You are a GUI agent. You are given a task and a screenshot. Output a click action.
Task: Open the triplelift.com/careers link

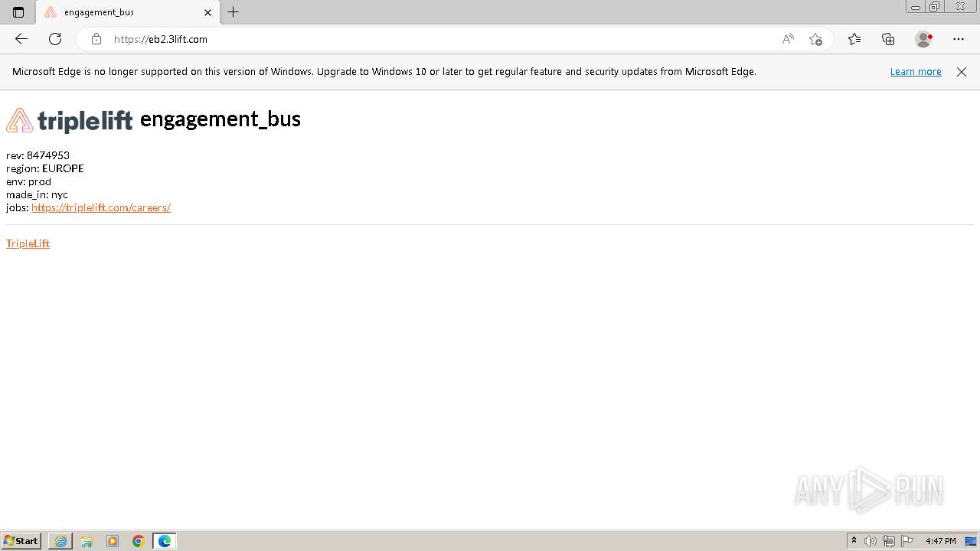101,207
